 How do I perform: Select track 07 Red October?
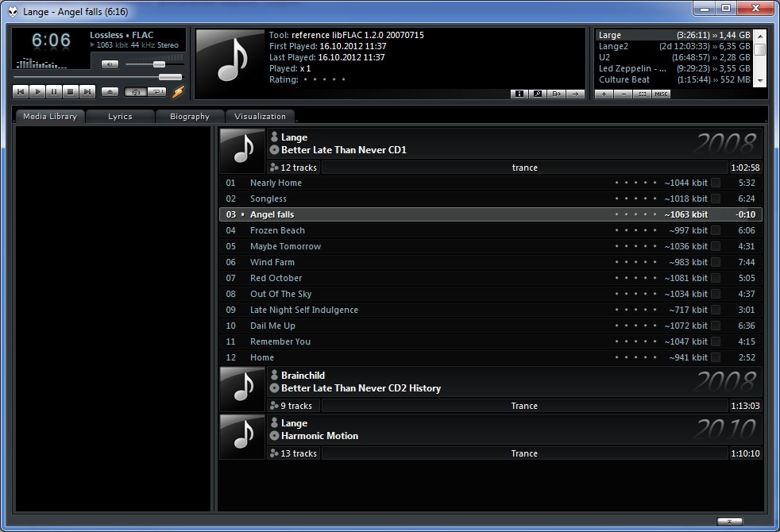(x=491, y=279)
